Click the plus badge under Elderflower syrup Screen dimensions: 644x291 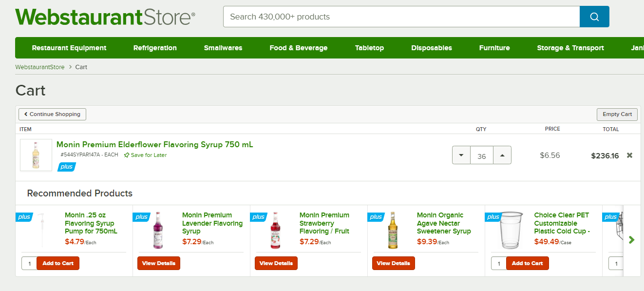[67, 167]
